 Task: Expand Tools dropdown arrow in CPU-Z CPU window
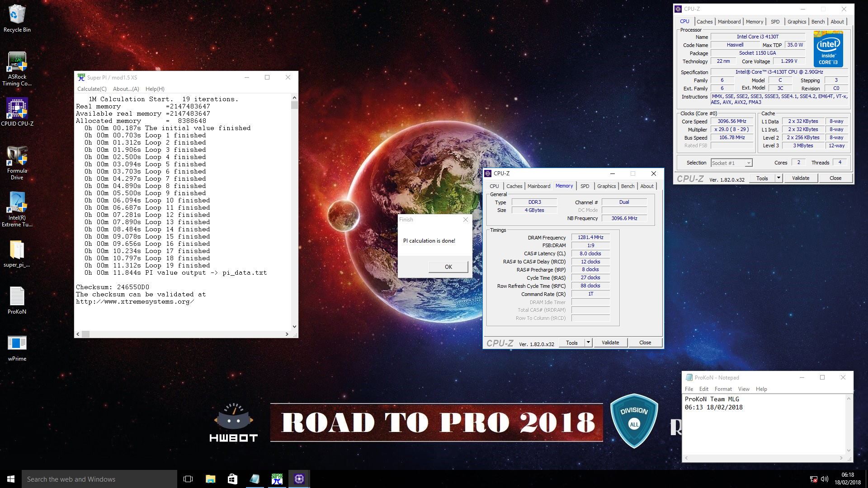(x=778, y=178)
